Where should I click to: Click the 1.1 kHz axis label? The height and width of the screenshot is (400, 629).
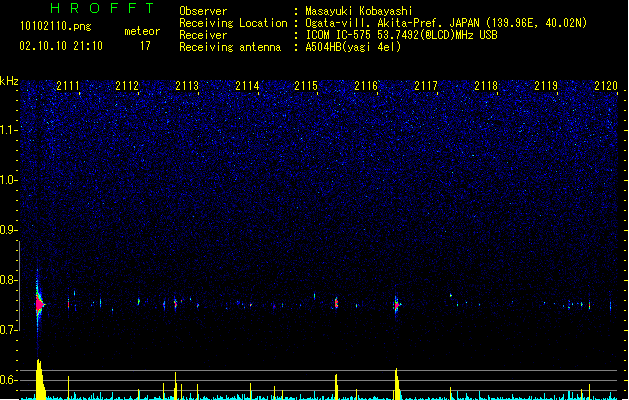click(x=9, y=130)
